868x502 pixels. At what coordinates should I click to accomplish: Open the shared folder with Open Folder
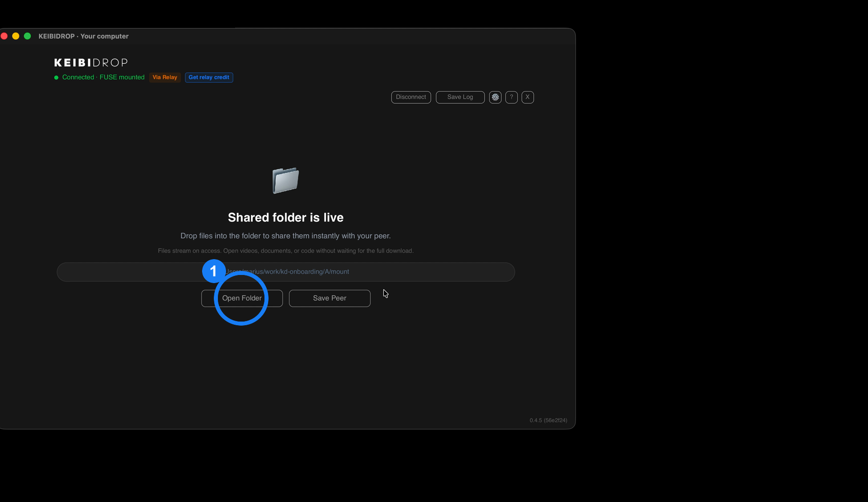242,298
